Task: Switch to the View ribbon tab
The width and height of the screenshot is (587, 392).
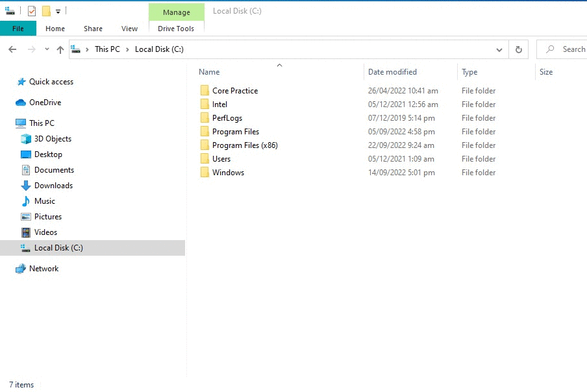Action: pyautogui.click(x=129, y=29)
